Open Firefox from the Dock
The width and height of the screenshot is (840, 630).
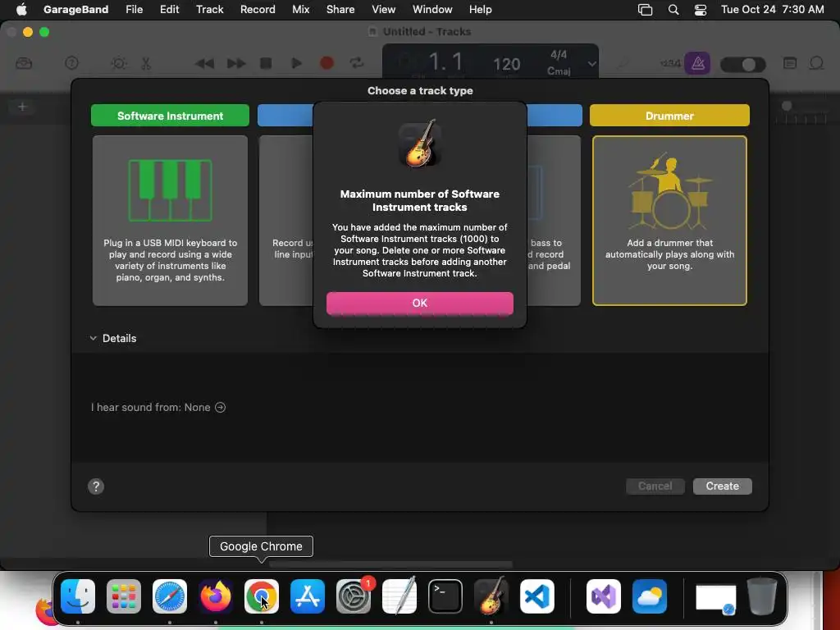pos(216,596)
